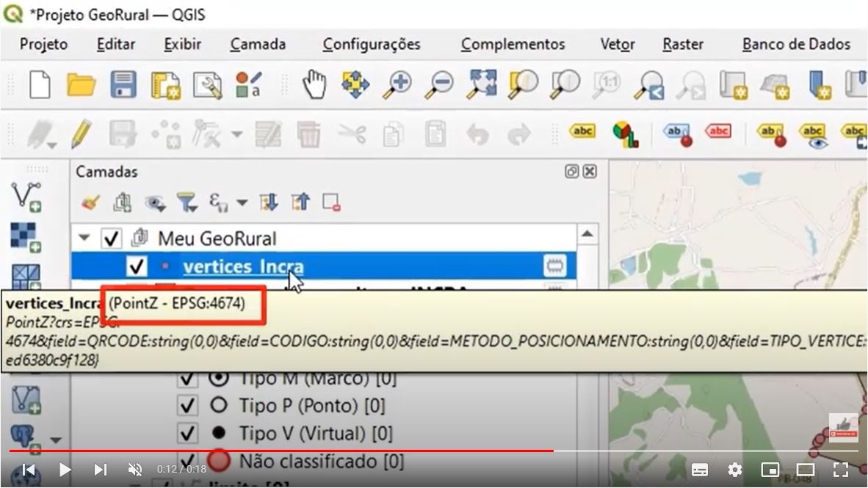Click the remove layer icon in Camadas
Viewport: 868px width, 488px height.
(332, 203)
